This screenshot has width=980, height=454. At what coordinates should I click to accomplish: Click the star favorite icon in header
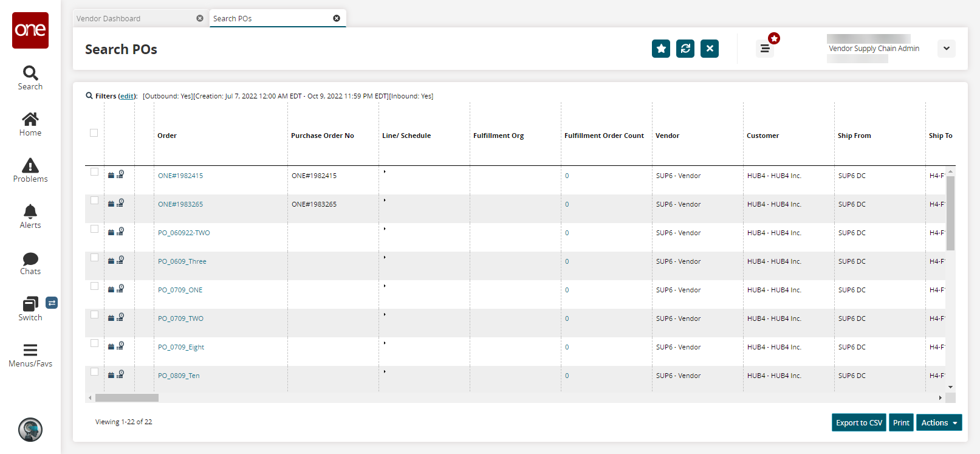(660, 49)
